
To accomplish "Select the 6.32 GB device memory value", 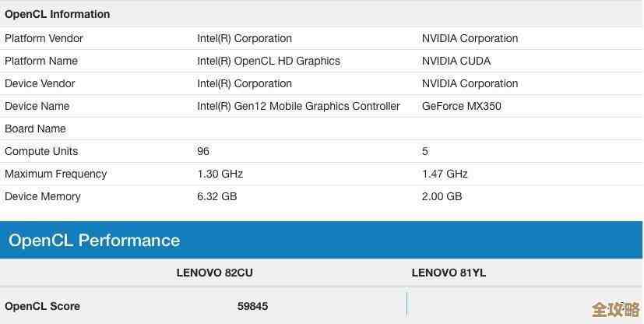I will coord(217,196).
